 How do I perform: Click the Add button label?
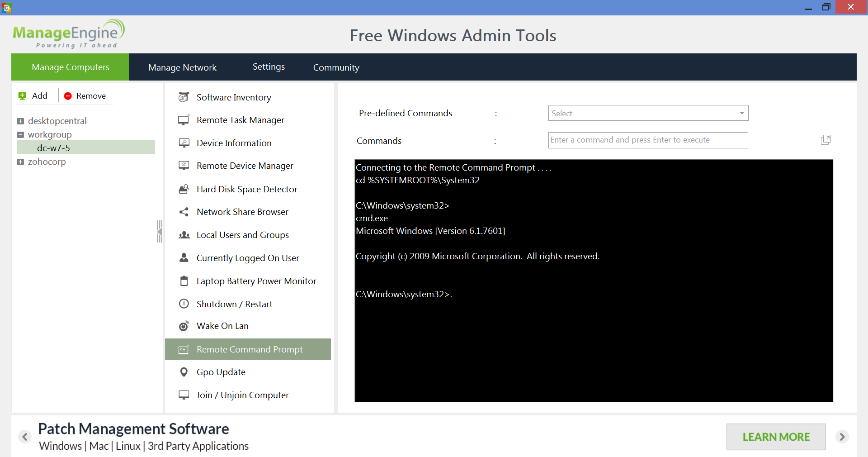point(40,96)
